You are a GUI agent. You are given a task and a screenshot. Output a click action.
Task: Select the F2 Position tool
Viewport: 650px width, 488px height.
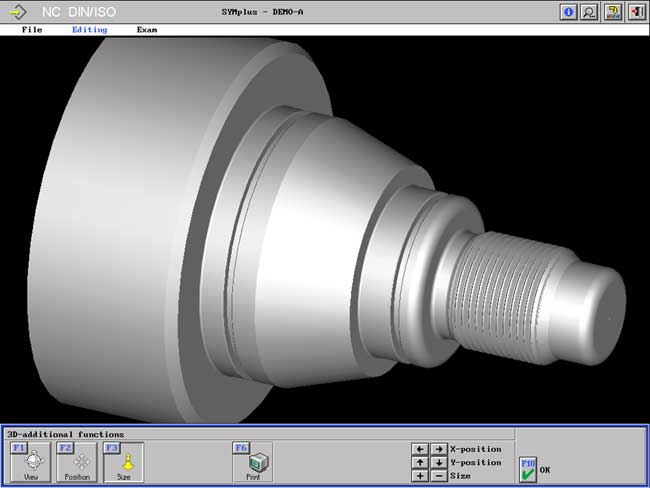(77, 462)
